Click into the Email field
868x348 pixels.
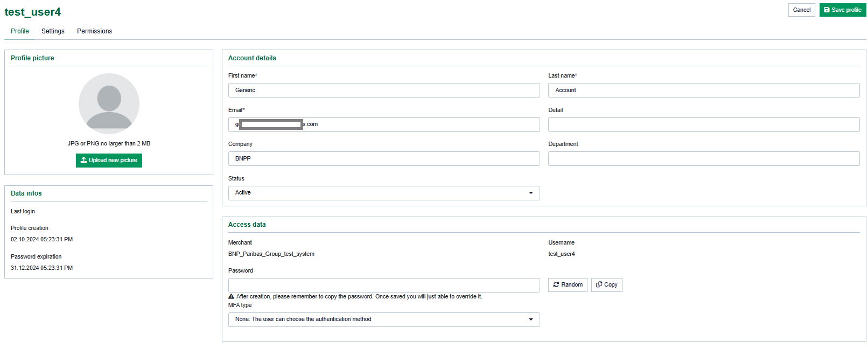pyautogui.click(x=420, y=124)
